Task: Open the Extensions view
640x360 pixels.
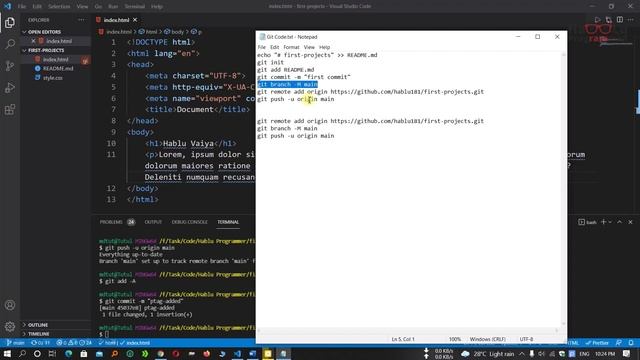Action: tap(10, 109)
